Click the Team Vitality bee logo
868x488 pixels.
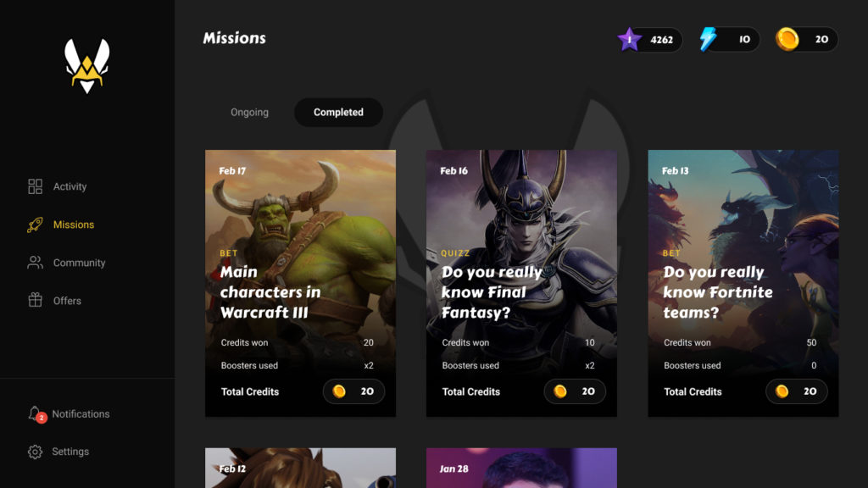point(87,66)
